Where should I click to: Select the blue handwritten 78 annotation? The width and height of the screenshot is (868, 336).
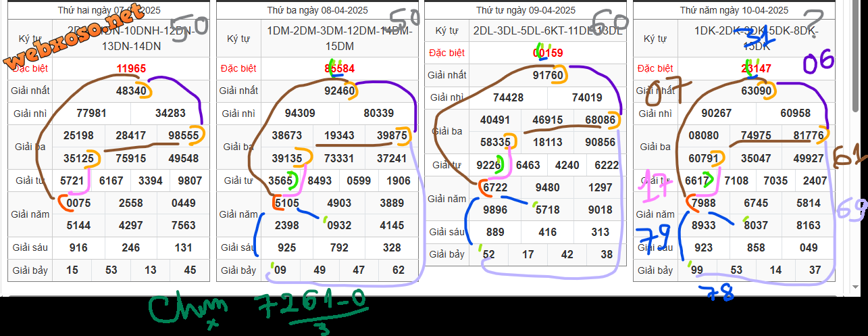coord(716,292)
